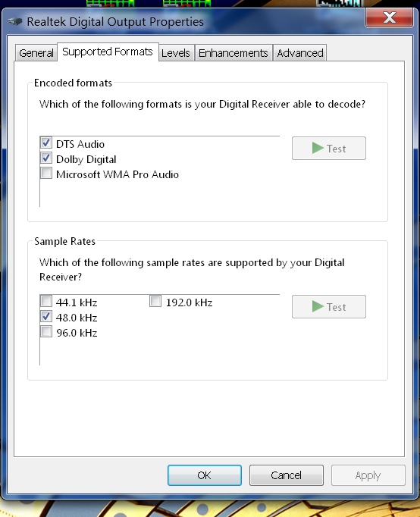Go to the Enhancements tab
Viewport: 420px width, 517px height.
234,53
